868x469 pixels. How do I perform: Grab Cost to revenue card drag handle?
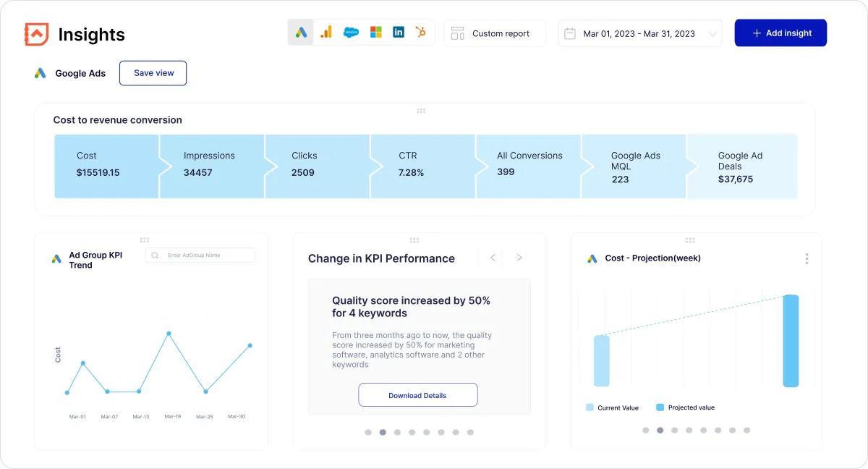click(421, 111)
